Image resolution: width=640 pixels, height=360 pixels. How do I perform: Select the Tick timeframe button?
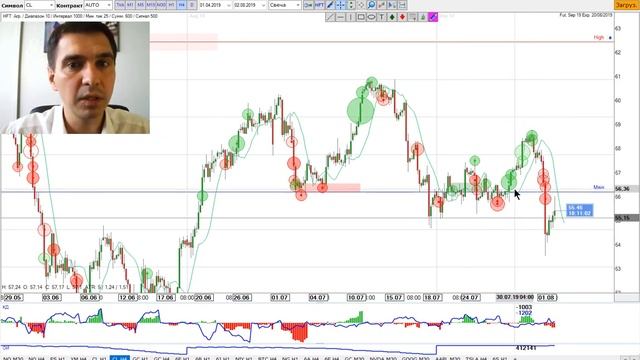(x=120, y=5)
